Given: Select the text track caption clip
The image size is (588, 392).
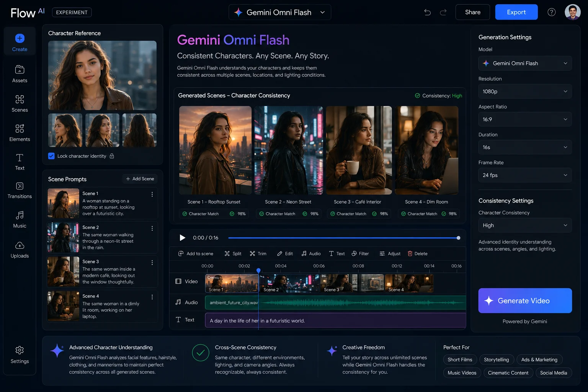Looking at the screenshot, I should 335,320.
